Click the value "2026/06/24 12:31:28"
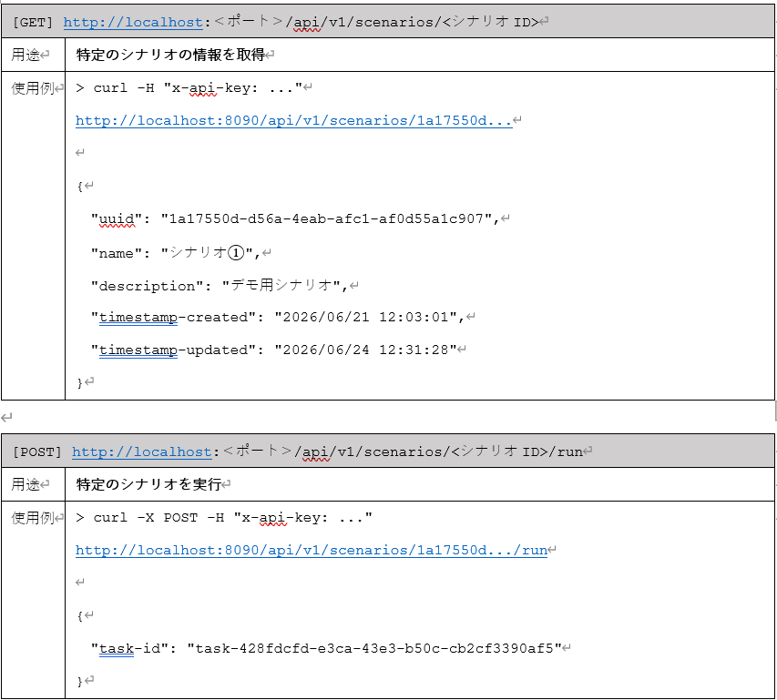This screenshot has height=700, width=777. 365,350
